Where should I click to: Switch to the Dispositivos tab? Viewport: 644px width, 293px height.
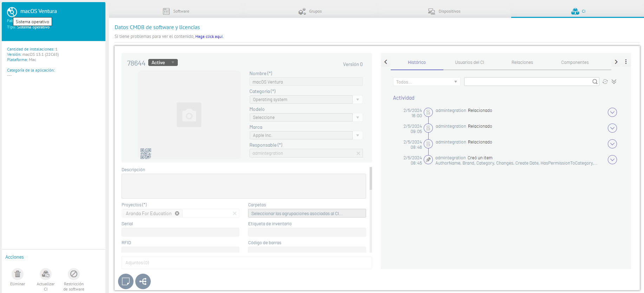click(x=444, y=11)
